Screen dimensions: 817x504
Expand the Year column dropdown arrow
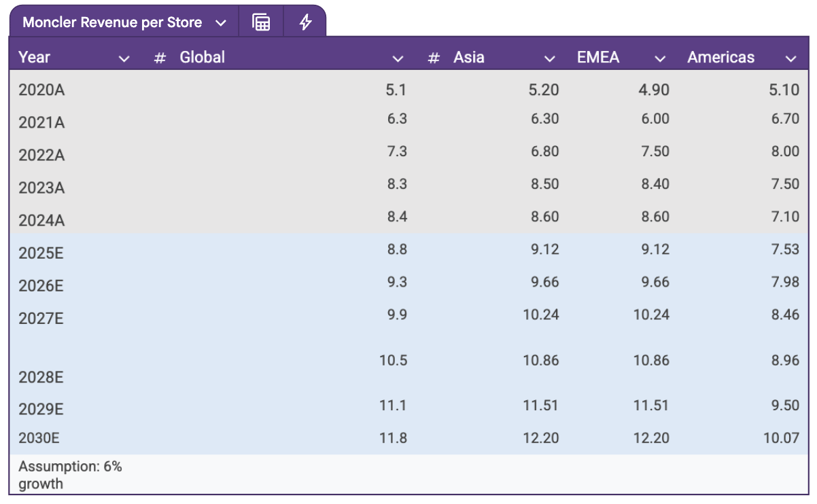tap(124, 58)
